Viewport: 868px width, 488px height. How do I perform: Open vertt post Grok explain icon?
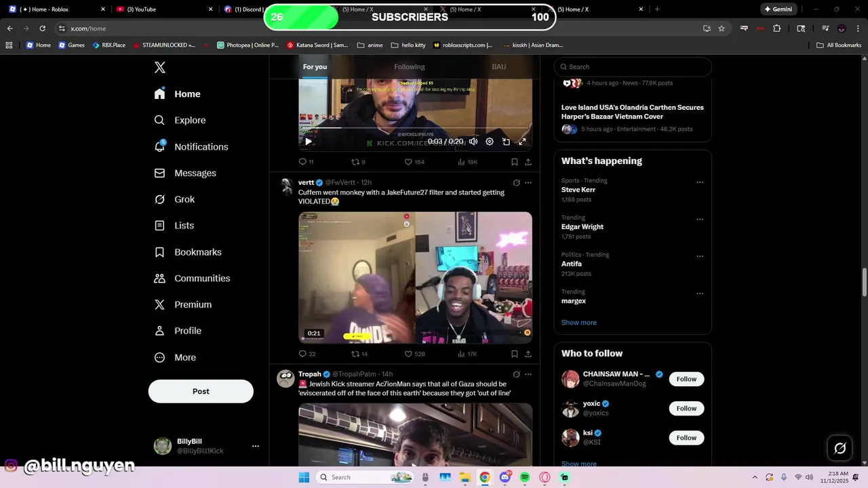(517, 183)
